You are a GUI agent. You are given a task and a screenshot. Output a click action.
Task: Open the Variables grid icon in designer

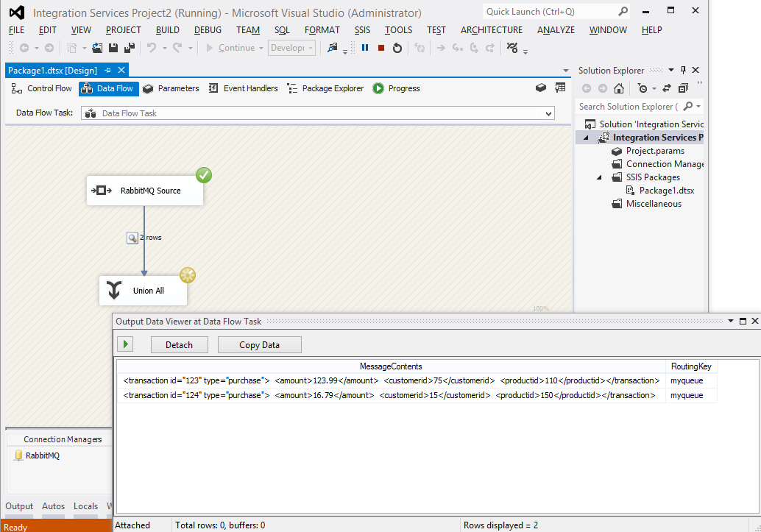click(x=560, y=88)
